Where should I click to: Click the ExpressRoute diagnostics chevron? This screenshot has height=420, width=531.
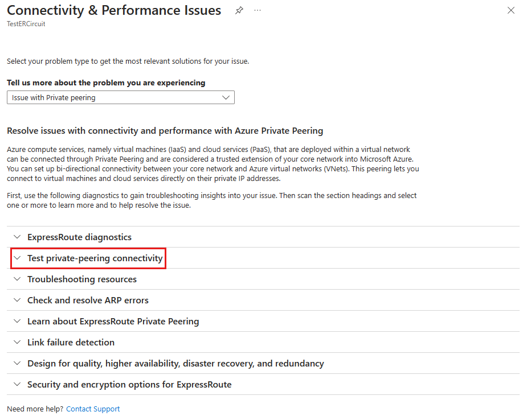click(17, 237)
